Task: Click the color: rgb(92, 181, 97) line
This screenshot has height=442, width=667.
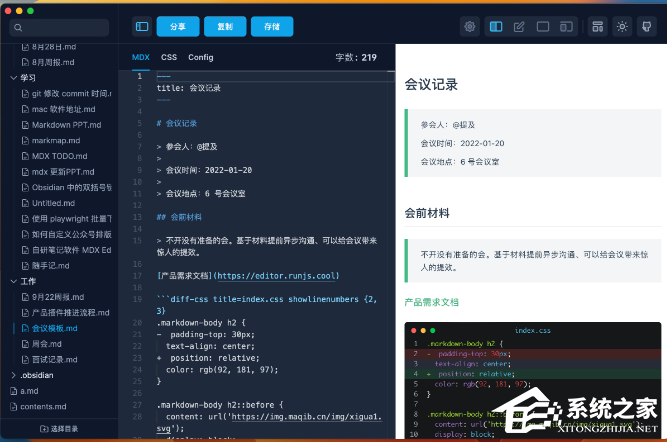Action: pos(222,370)
